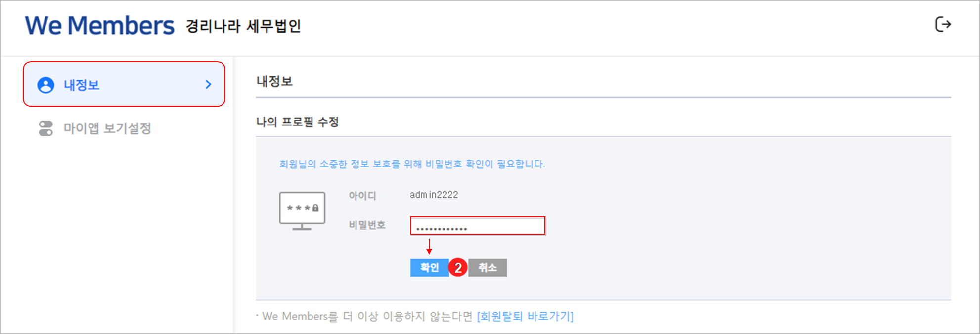980x334 pixels.
Task: Click the toggle switch icon beside 마이앱 보기설정
Action: point(45,128)
